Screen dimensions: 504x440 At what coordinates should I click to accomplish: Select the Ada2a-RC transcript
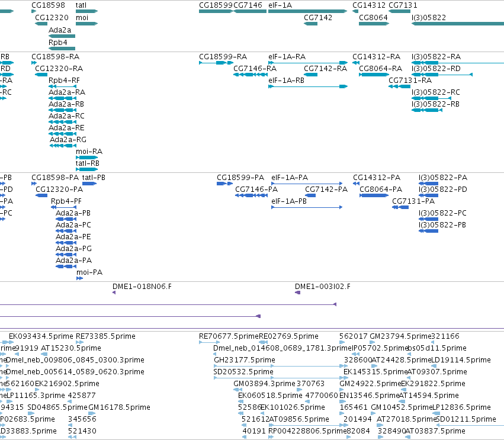coord(62,122)
